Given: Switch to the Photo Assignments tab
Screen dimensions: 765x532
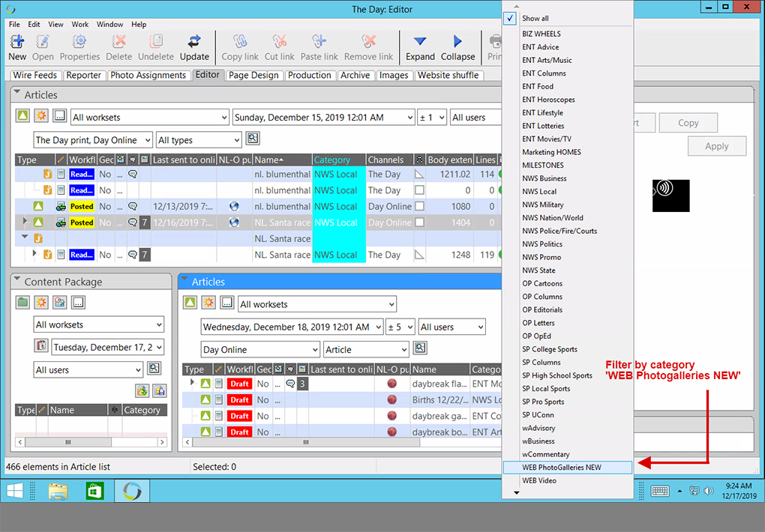Looking at the screenshot, I should pyautogui.click(x=148, y=75).
